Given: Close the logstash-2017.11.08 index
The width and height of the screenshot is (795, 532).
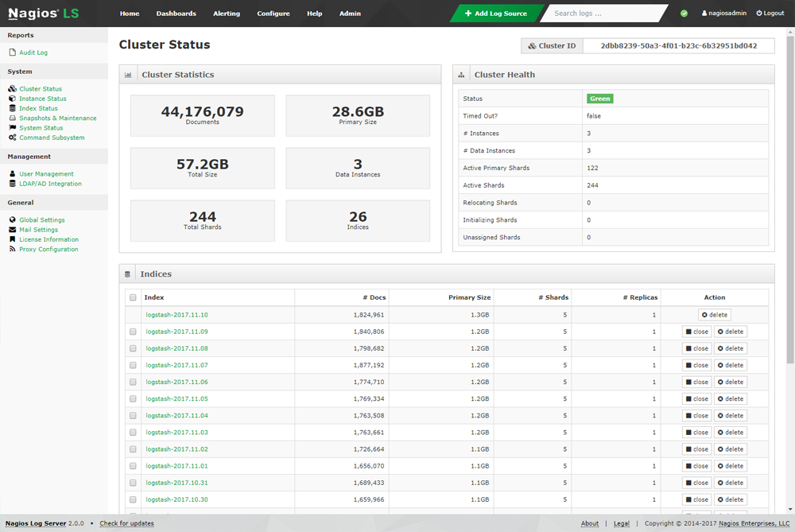Looking at the screenshot, I should 696,348.
